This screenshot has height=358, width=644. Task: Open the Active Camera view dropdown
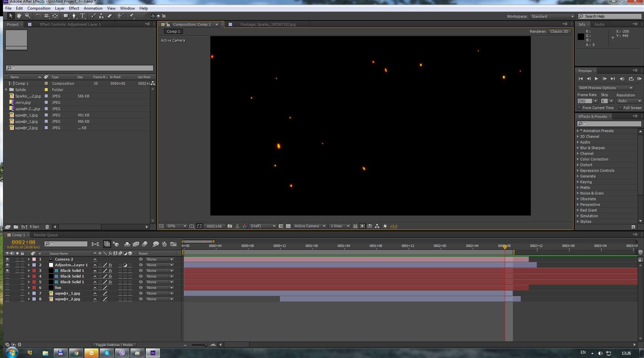(309, 226)
